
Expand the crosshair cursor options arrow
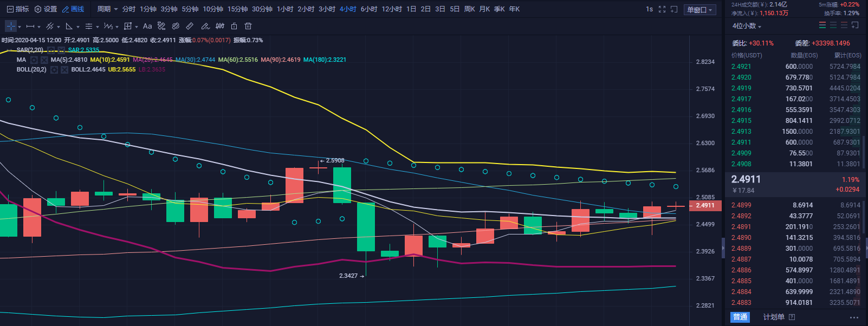click(20, 27)
